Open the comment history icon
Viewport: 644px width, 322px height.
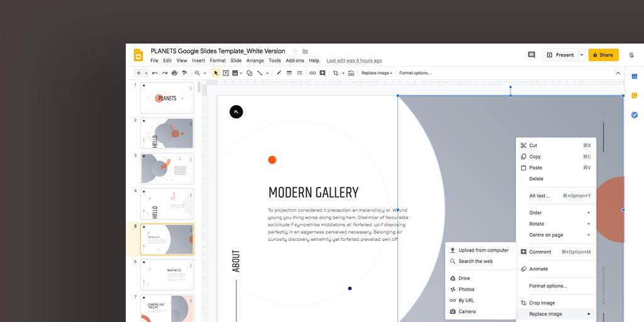531,55
